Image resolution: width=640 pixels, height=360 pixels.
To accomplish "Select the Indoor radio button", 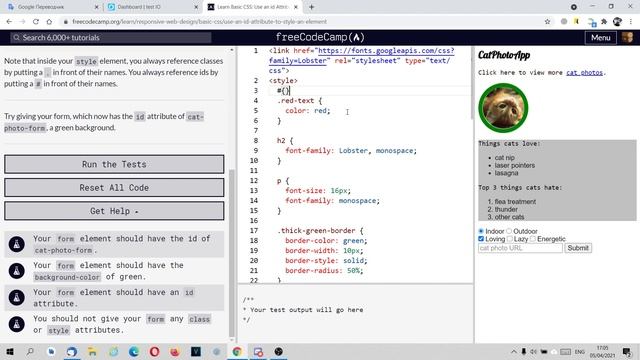I will point(481,231).
